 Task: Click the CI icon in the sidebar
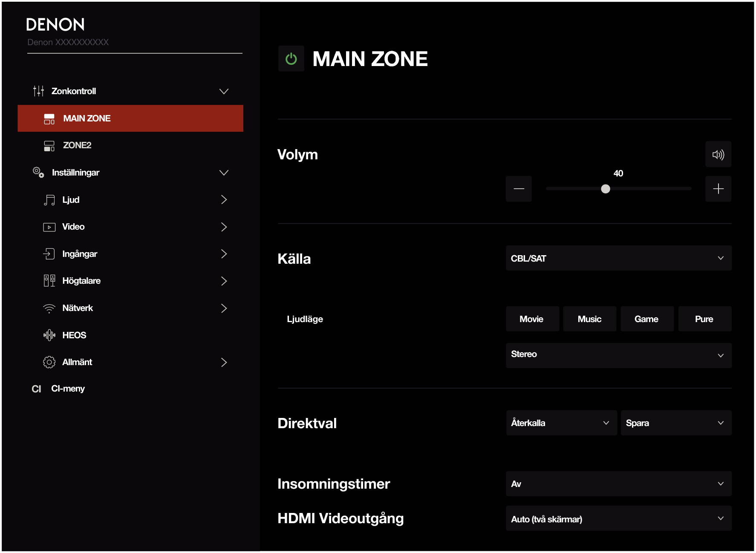pos(36,389)
